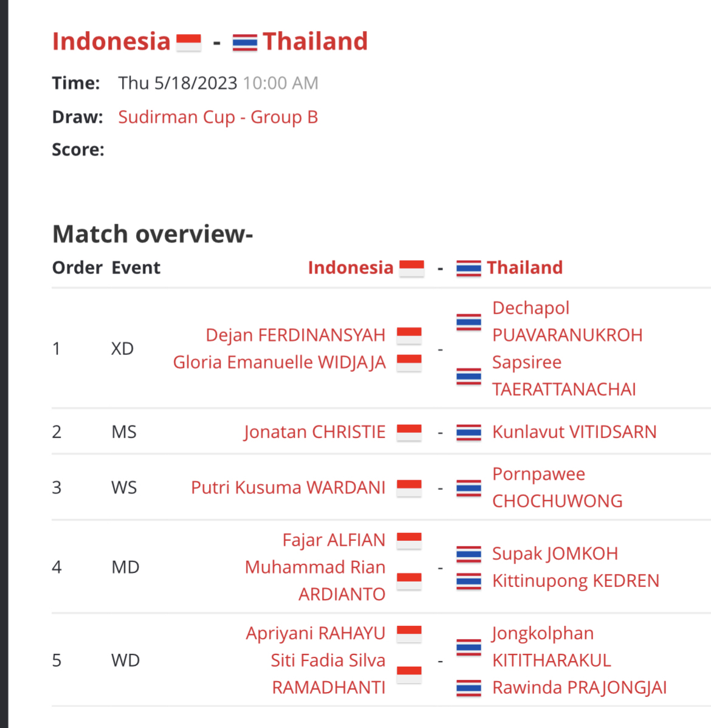Click Indonesia flag icon in page title
711x728 pixels.
point(188,43)
